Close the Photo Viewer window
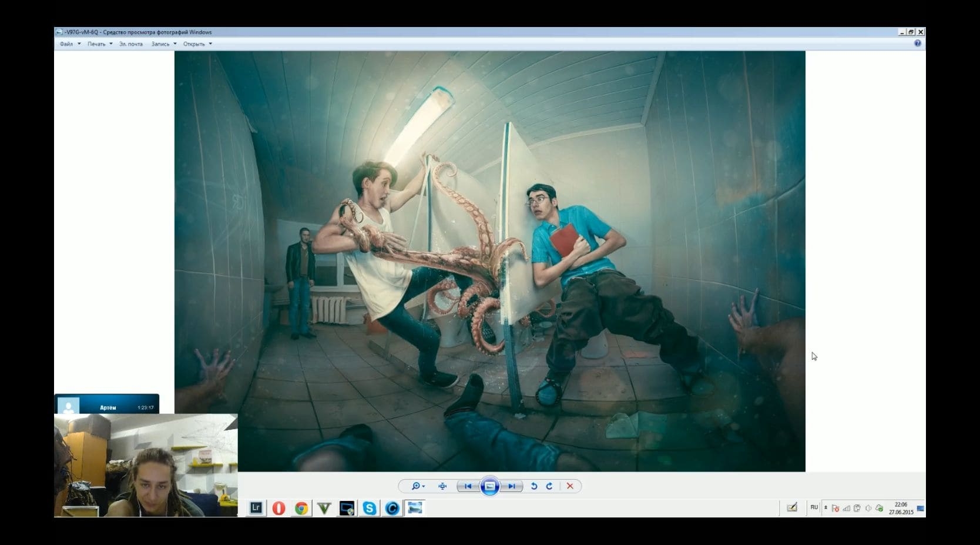This screenshot has width=980, height=545. [921, 32]
